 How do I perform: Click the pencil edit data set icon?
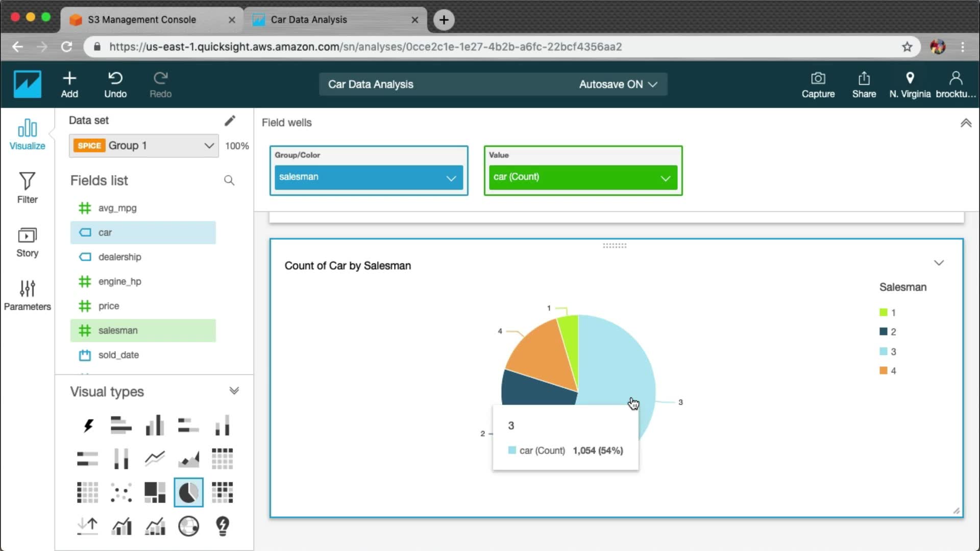tap(230, 120)
